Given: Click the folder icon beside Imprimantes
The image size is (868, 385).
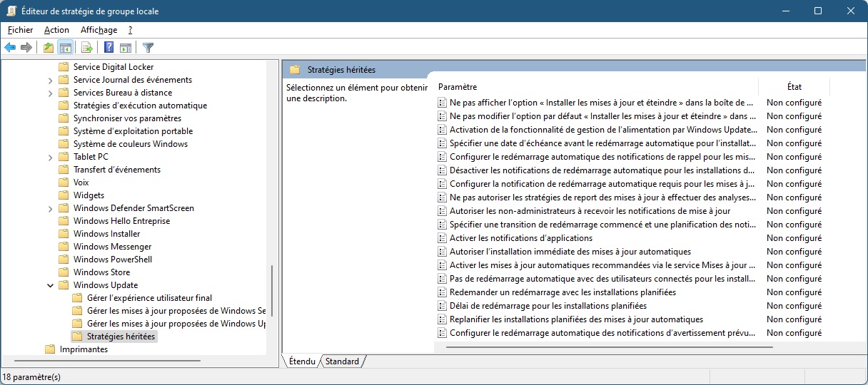Looking at the screenshot, I should [x=50, y=349].
